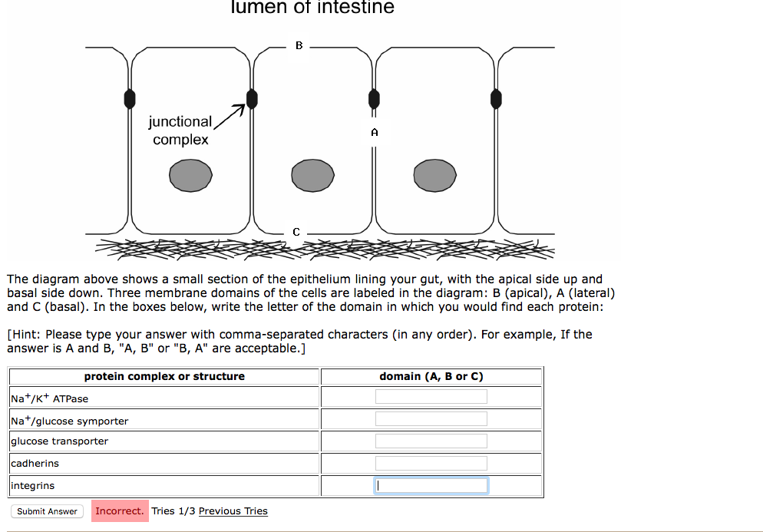Click the middle cell's gray nucleus
This screenshot has height=532, width=763.
pyautogui.click(x=312, y=175)
